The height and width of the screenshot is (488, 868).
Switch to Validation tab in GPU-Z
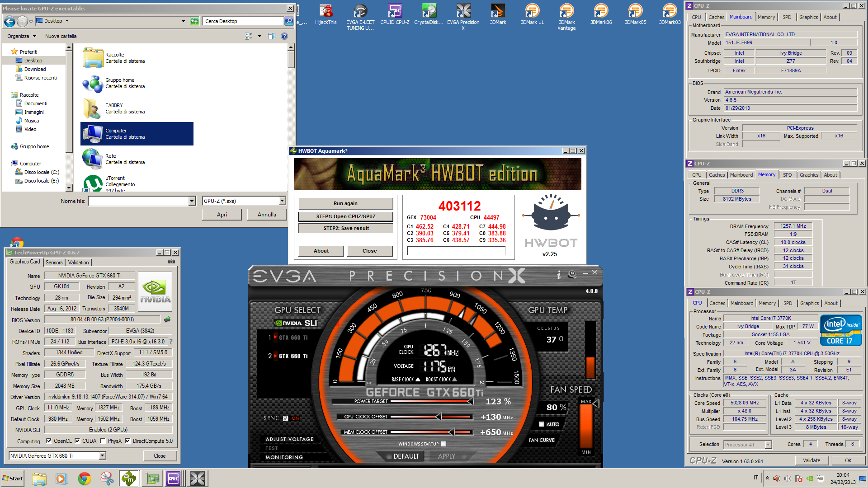pos(79,263)
